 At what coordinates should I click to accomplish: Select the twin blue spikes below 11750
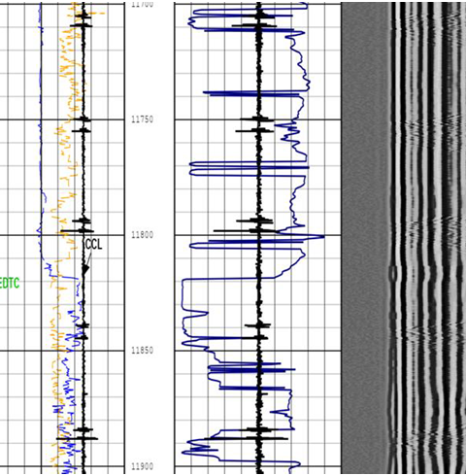click(250, 169)
